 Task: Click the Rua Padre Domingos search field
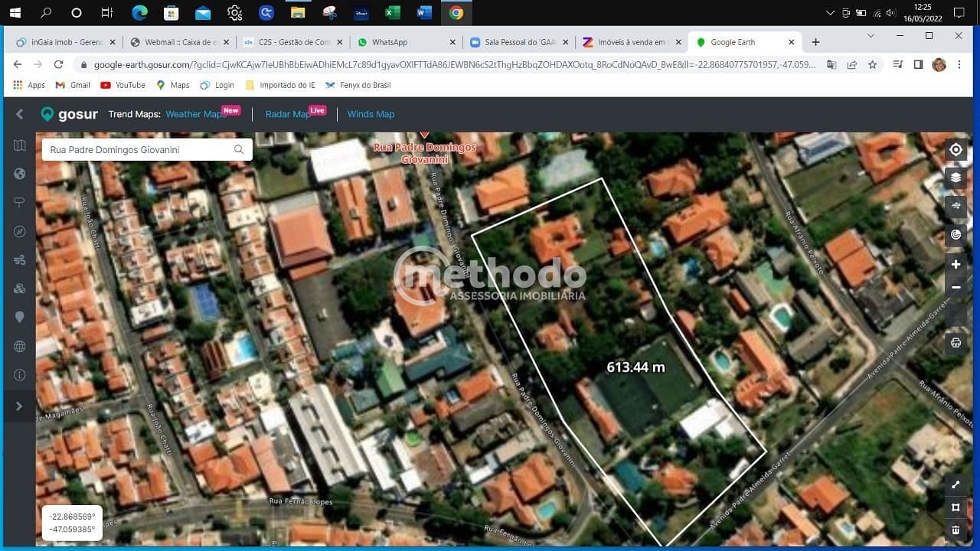(138, 149)
